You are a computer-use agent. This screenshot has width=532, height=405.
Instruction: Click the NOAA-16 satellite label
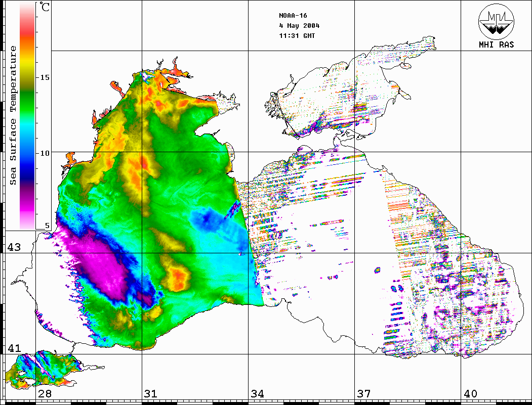coord(293,16)
